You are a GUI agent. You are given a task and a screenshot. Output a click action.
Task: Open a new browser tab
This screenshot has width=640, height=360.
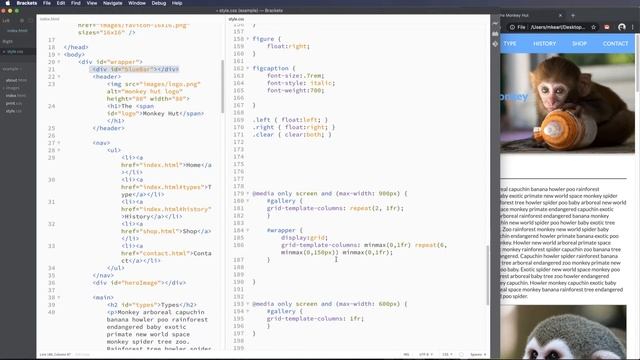pos(573,15)
